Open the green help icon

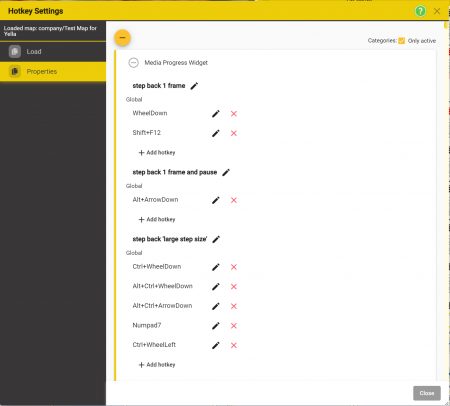[x=420, y=11]
